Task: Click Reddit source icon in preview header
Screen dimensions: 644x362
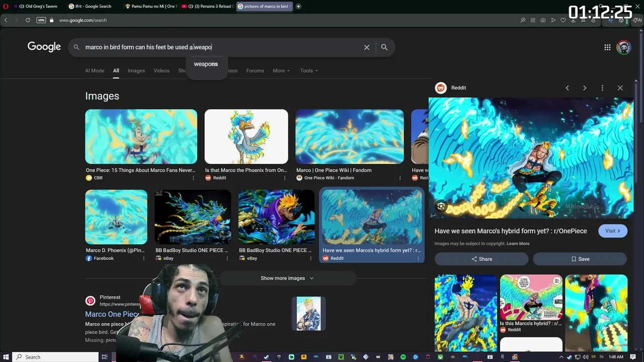Action: 441,88
